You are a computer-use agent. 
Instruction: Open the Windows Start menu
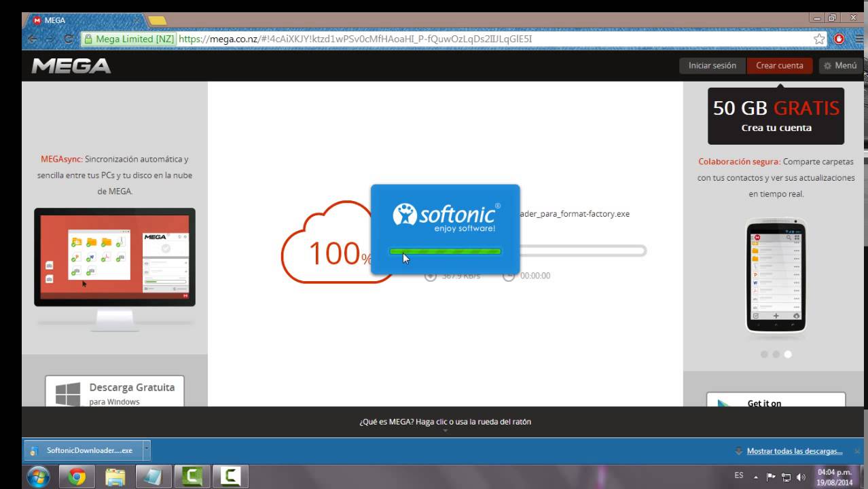pos(38,477)
